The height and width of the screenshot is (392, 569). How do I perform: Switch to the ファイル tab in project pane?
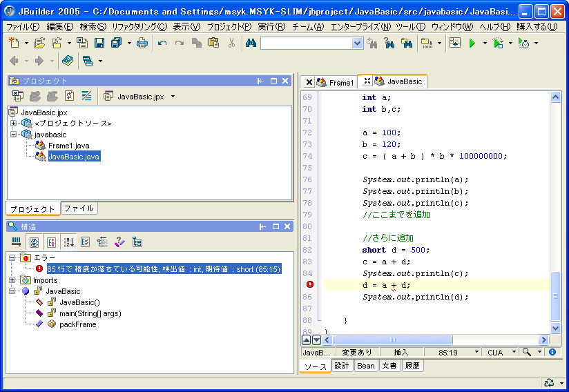tap(79, 208)
